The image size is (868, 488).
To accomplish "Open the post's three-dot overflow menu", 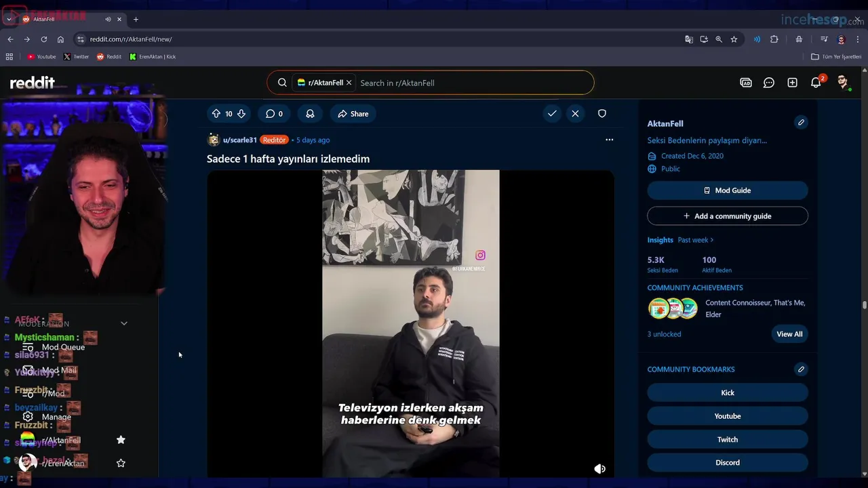I will (609, 140).
